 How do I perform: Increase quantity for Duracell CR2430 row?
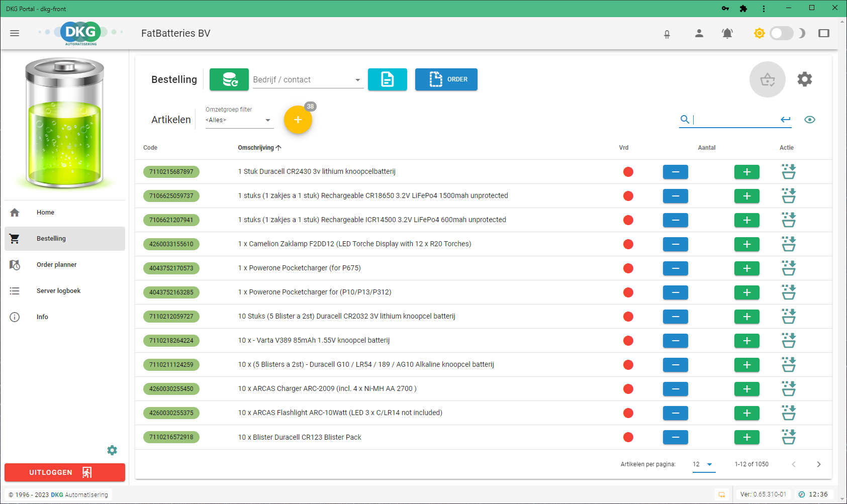(747, 172)
